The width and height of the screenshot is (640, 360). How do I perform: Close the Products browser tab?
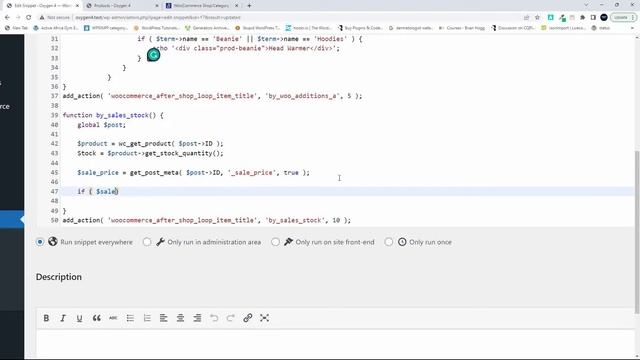(x=157, y=6)
